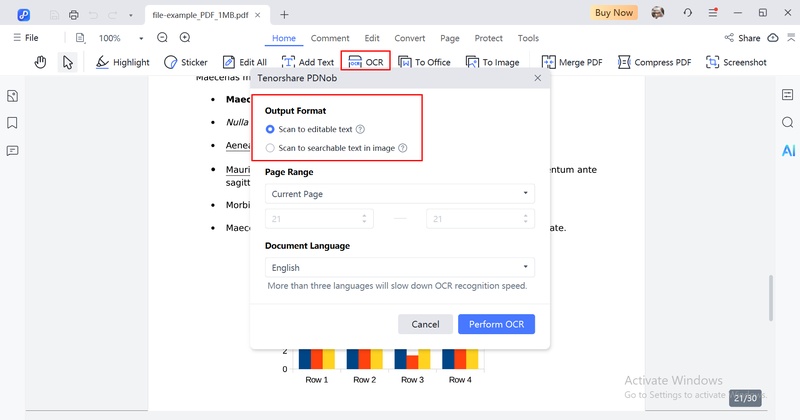Click the Screenshot tool
The width and height of the screenshot is (800, 420).
(736, 62)
